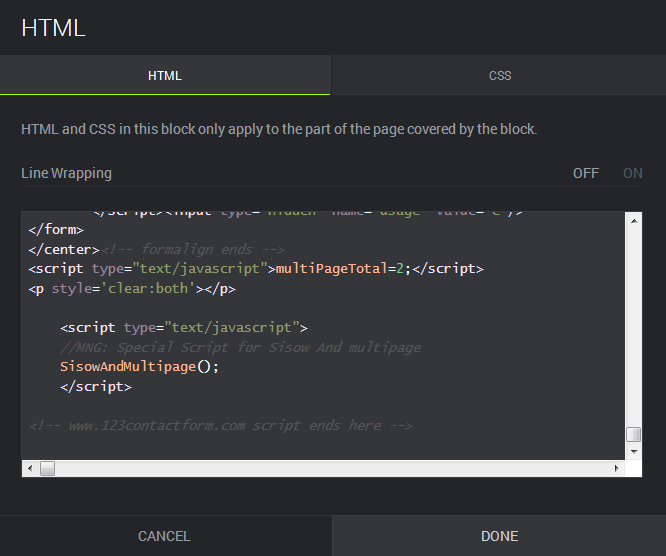
Task: Click the horizontal scroll left arrow
Action: coord(30,469)
